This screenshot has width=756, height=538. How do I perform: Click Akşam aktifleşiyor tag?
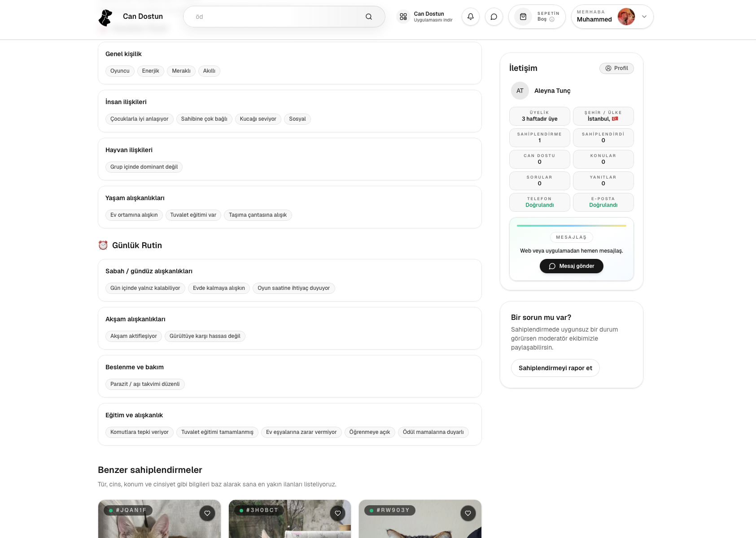134,336
